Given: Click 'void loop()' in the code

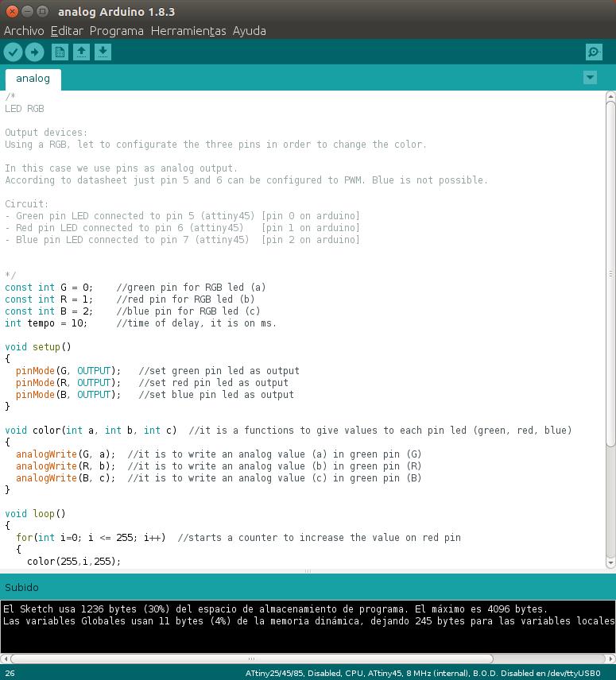Looking at the screenshot, I should (x=35, y=514).
